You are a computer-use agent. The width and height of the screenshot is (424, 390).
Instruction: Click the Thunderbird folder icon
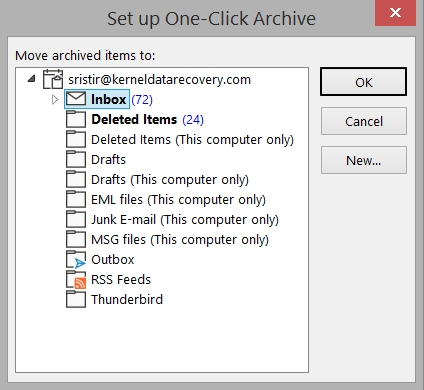coord(76,299)
